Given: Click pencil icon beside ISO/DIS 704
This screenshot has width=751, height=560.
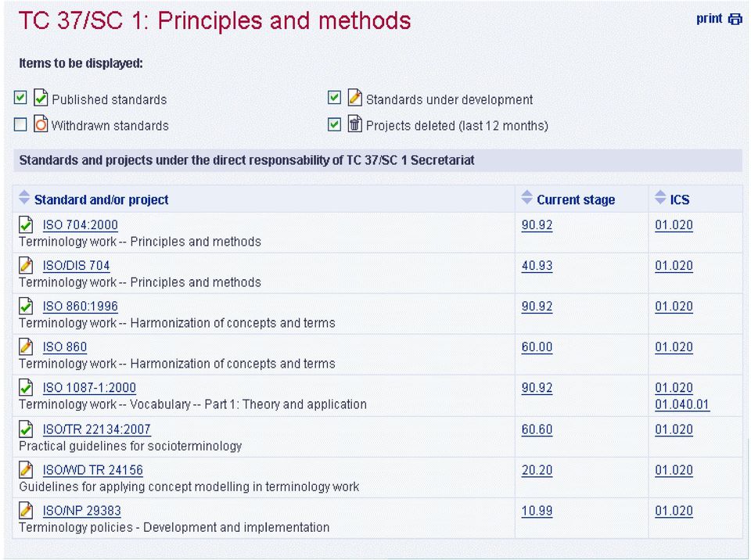Looking at the screenshot, I should tap(27, 265).
